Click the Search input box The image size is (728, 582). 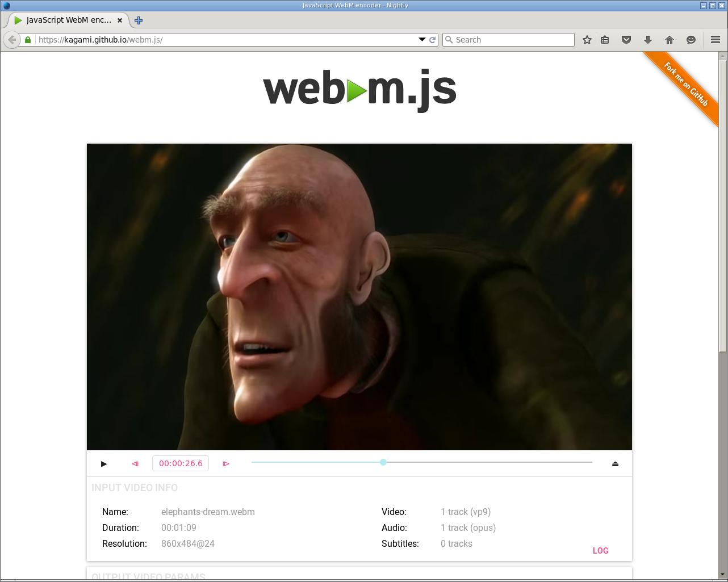(508, 40)
